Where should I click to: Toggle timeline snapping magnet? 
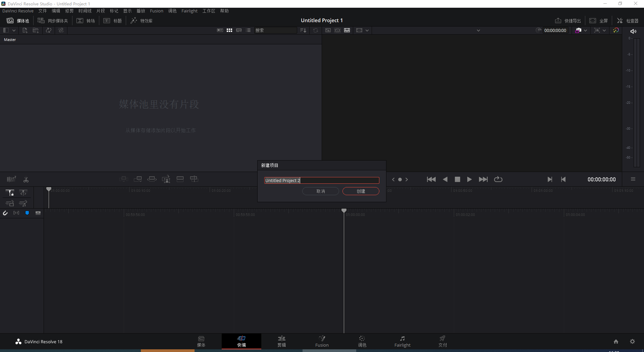5,213
